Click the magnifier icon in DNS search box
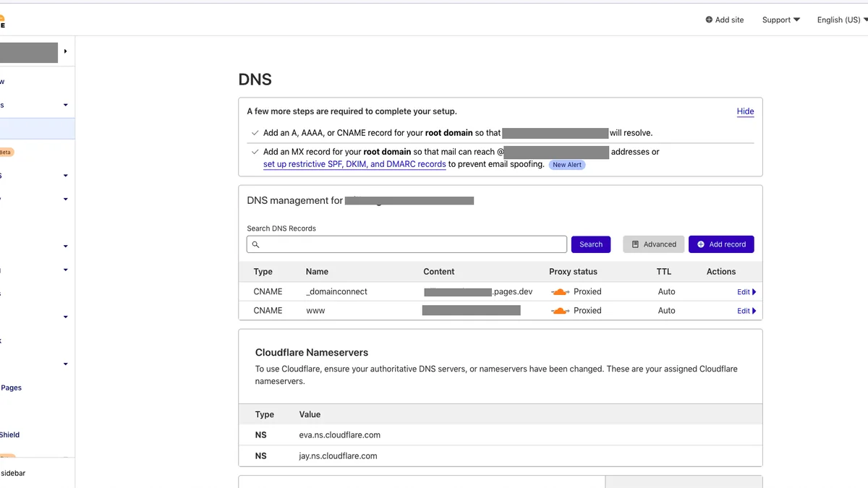The image size is (868, 488). [x=255, y=244]
